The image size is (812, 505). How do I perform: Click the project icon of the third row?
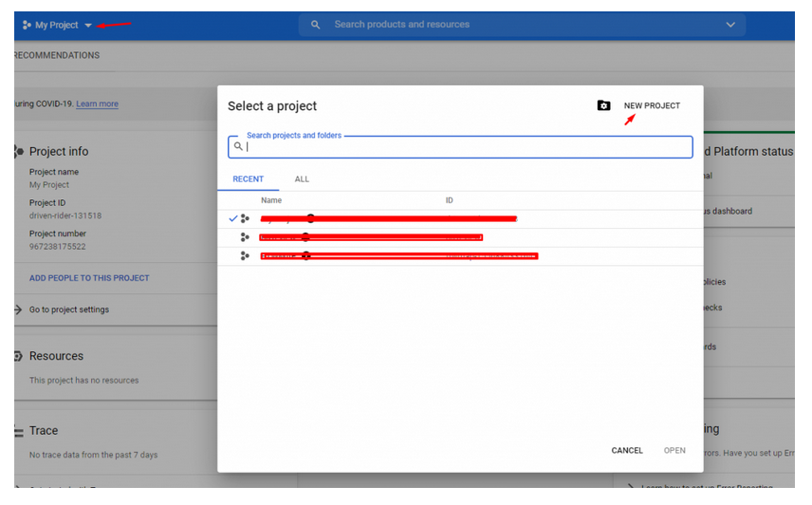pos(245,256)
